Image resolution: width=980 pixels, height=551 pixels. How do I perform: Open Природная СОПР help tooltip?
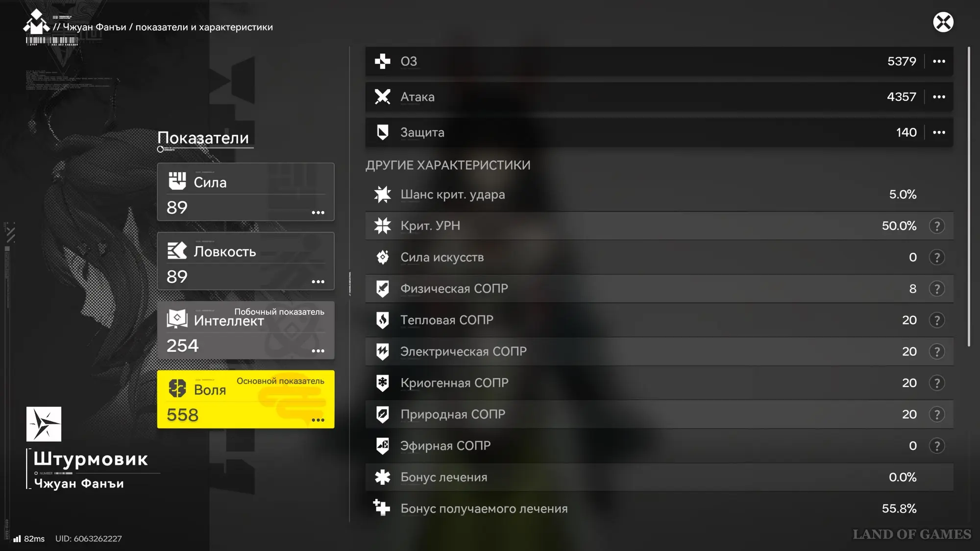936,414
